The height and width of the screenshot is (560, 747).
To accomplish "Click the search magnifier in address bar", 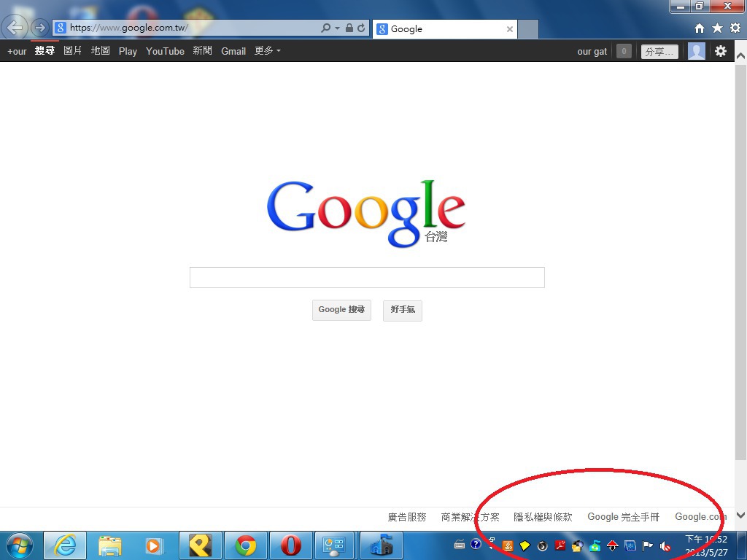I will 326,28.
